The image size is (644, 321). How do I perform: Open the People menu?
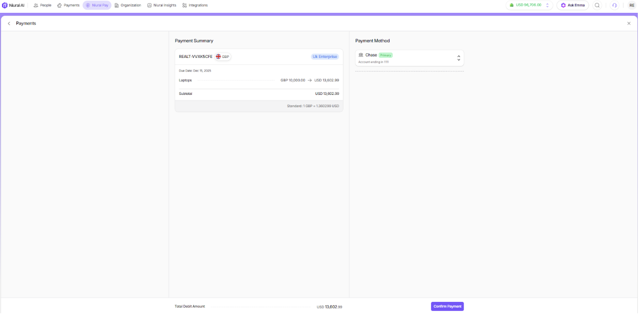click(x=43, y=5)
